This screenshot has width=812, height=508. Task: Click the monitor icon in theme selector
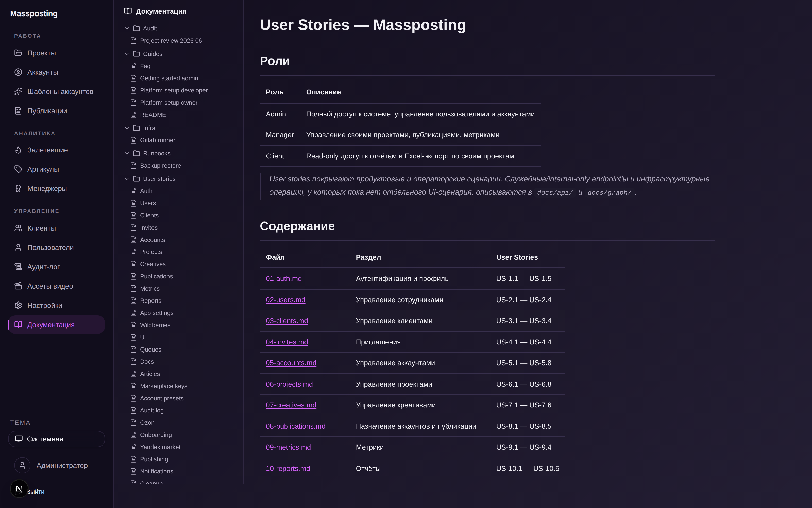click(x=19, y=439)
